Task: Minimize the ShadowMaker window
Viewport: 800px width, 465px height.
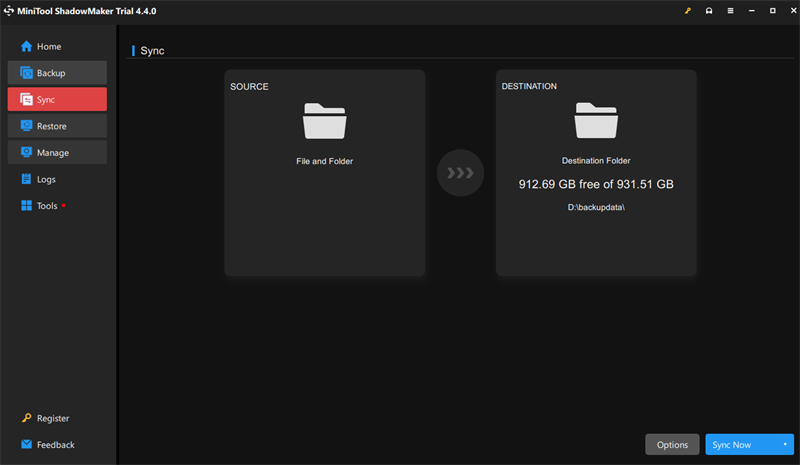Action: (x=752, y=11)
